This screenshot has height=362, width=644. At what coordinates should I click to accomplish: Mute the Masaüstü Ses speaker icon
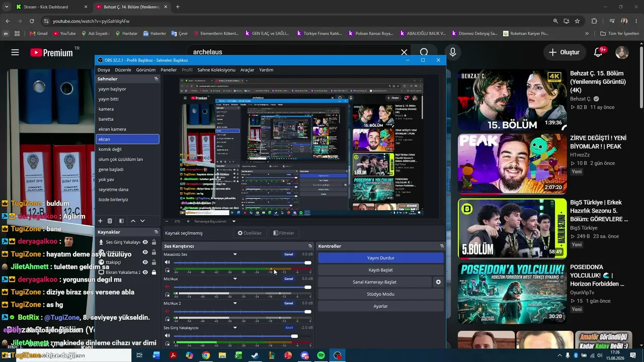coord(168,262)
